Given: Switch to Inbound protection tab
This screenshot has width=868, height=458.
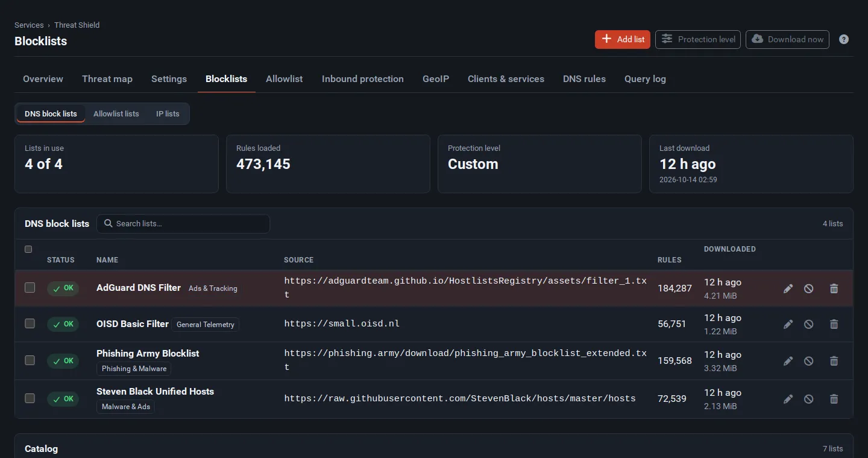Looking at the screenshot, I should tap(363, 79).
